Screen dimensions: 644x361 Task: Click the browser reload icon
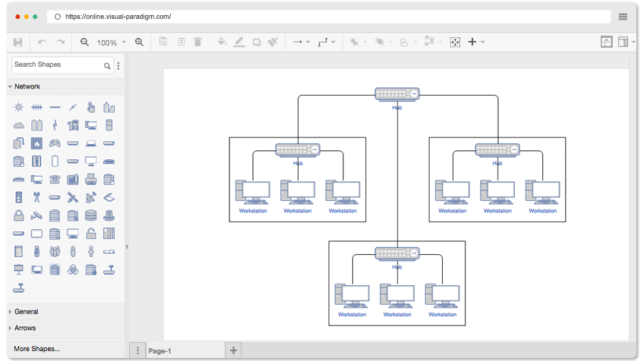58,17
